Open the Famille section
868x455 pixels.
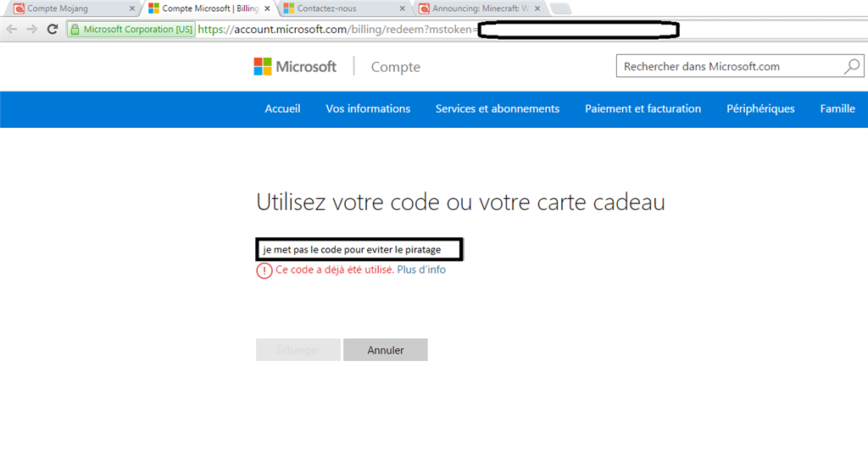click(837, 109)
